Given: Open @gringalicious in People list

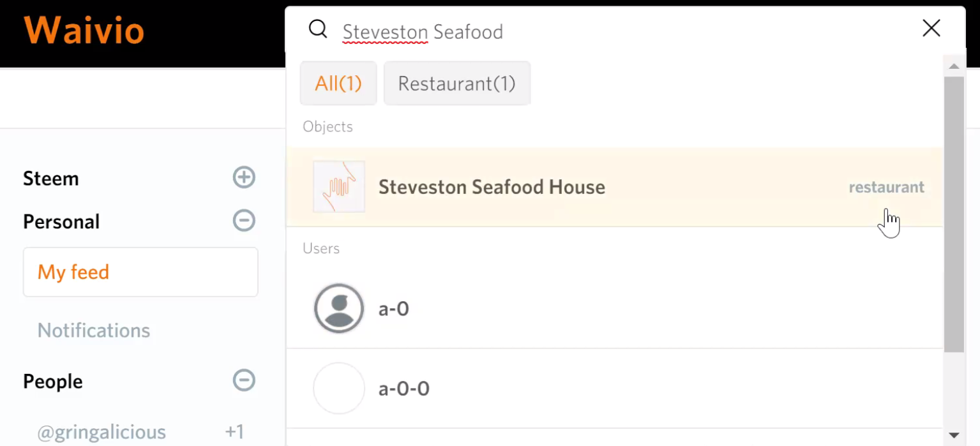Looking at the screenshot, I should pos(102,432).
